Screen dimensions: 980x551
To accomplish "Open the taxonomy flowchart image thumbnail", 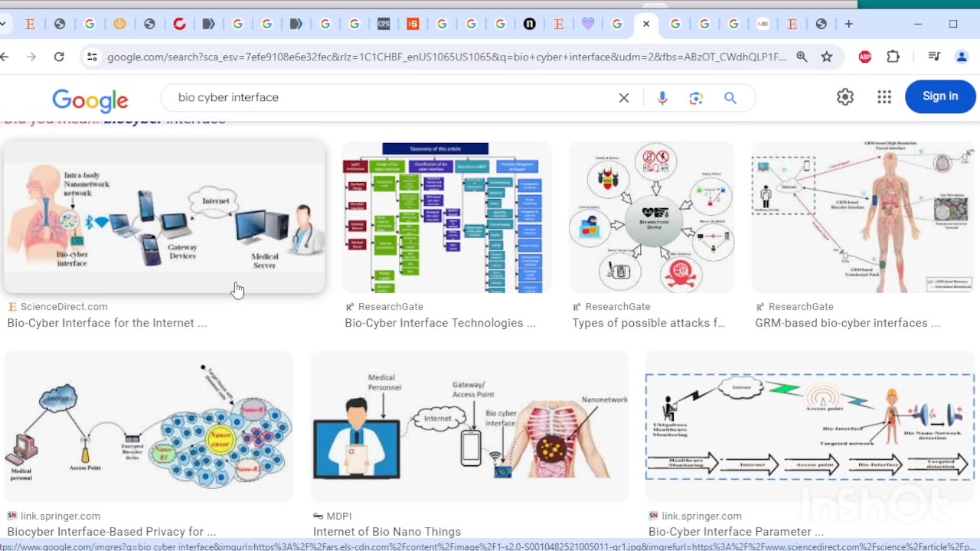I will click(x=446, y=217).
